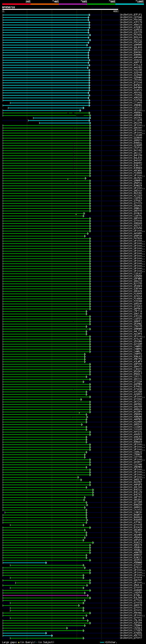Select hit UniRef100_C9SI72
Viewport: 146px width, 644px height.
point(131,377)
